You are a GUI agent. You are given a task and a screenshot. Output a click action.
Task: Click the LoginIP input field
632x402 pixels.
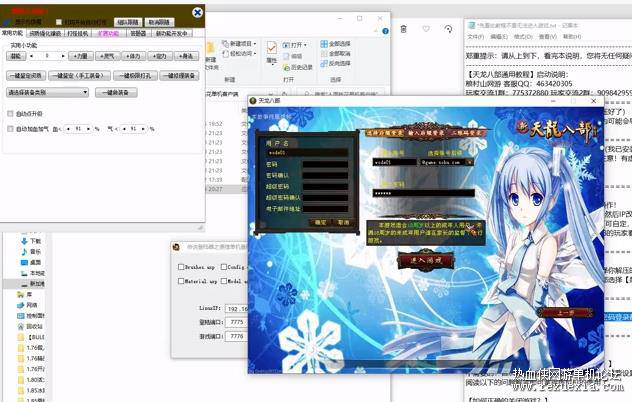pyautogui.click(x=237, y=308)
